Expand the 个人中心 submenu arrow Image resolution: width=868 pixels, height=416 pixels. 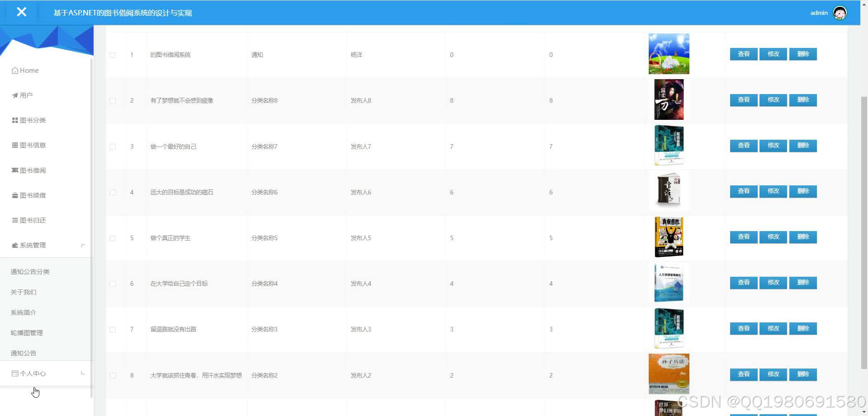[83, 373]
